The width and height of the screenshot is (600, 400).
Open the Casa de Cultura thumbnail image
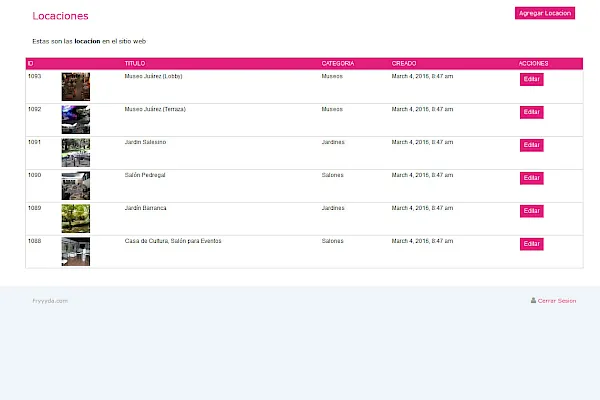pyautogui.click(x=76, y=251)
